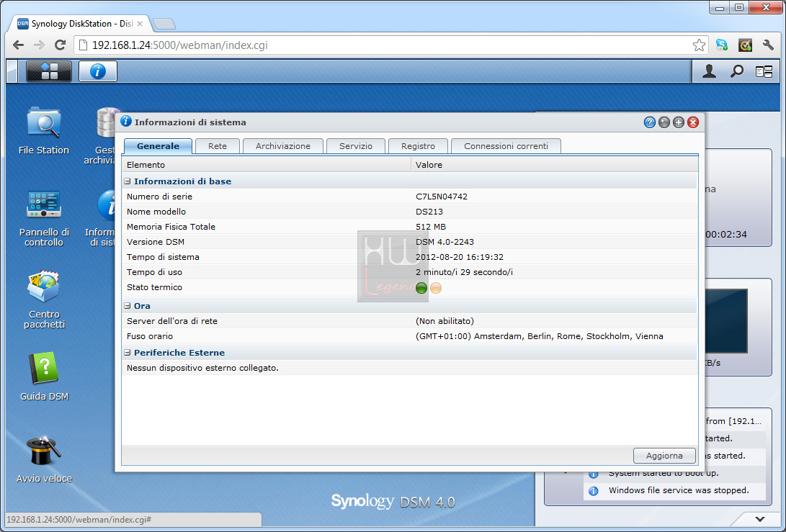Click the Skype extension icon
The height and width of the screenshot is (532, 786).
721,45
